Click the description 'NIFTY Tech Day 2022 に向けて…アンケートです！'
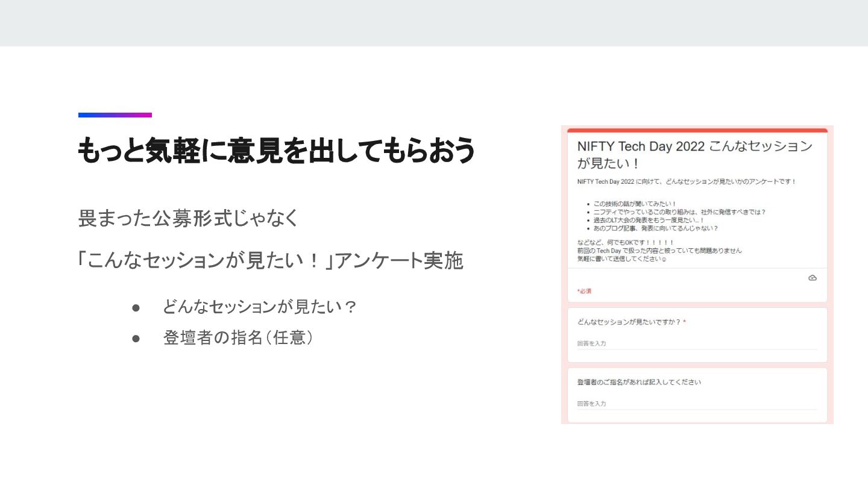The width and height of the screenshot is (868, 488). 687,181
